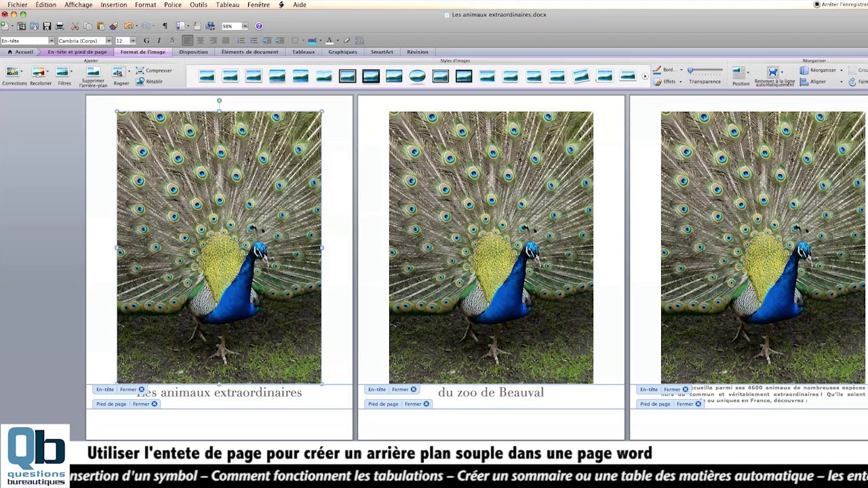Open the Aide menu
Viewport: 868px width, 488px height.
(x=299, y=5)
